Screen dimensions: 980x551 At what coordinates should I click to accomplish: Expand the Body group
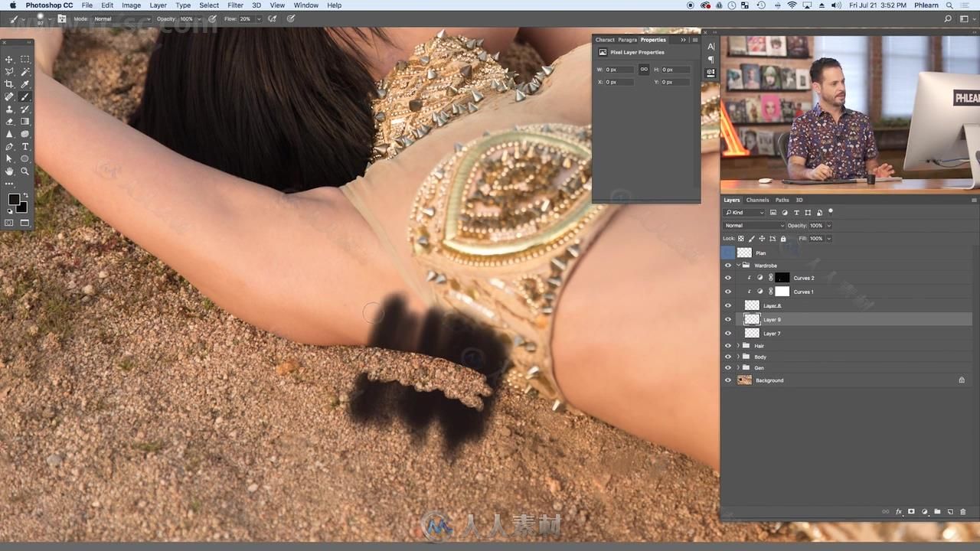click(x=739, y=357)
